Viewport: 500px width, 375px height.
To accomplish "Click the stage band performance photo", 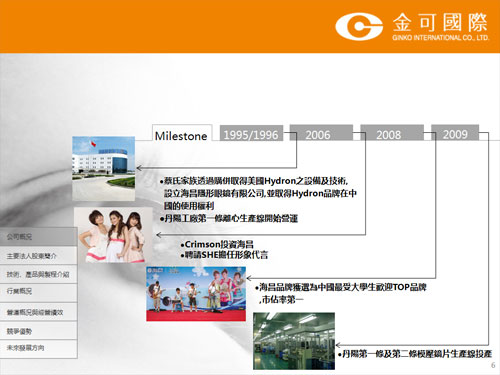I will point(196,294).
